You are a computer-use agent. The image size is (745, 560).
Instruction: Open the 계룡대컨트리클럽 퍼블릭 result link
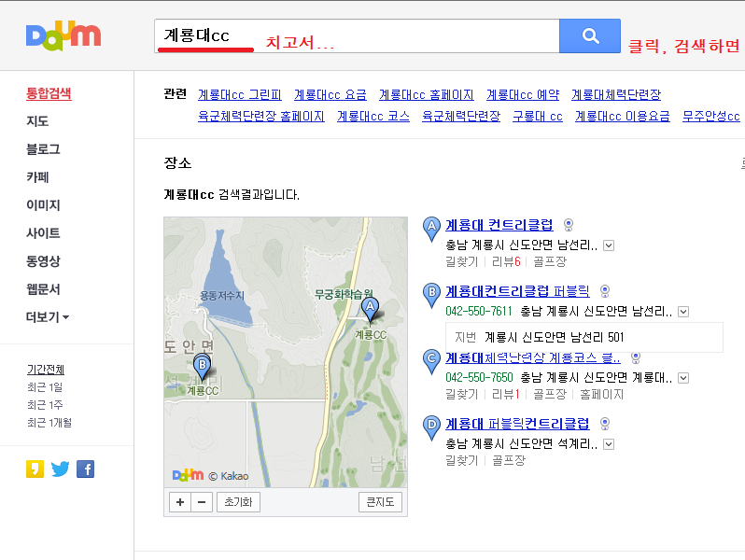tap(517, 291)
